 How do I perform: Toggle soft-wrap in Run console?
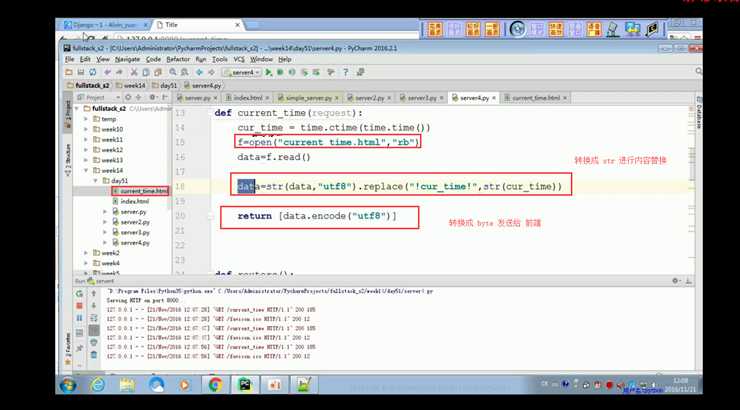pos(94,318)
